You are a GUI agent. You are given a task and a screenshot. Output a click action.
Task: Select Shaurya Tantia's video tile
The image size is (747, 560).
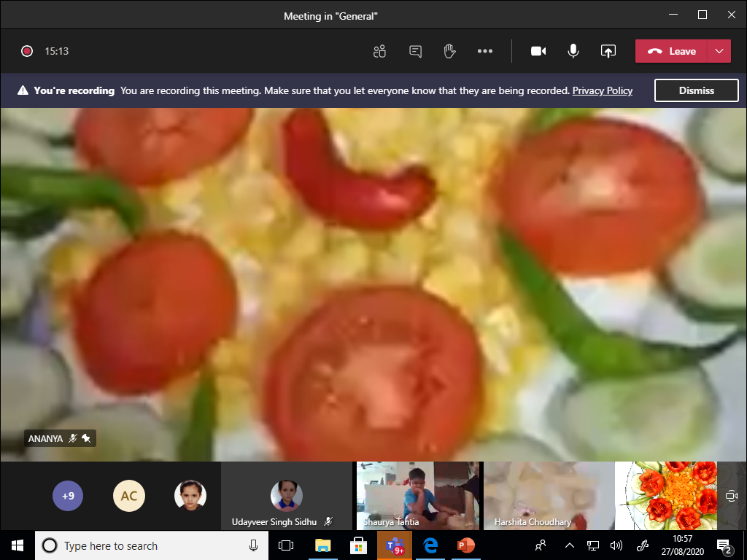coord(418,496)
